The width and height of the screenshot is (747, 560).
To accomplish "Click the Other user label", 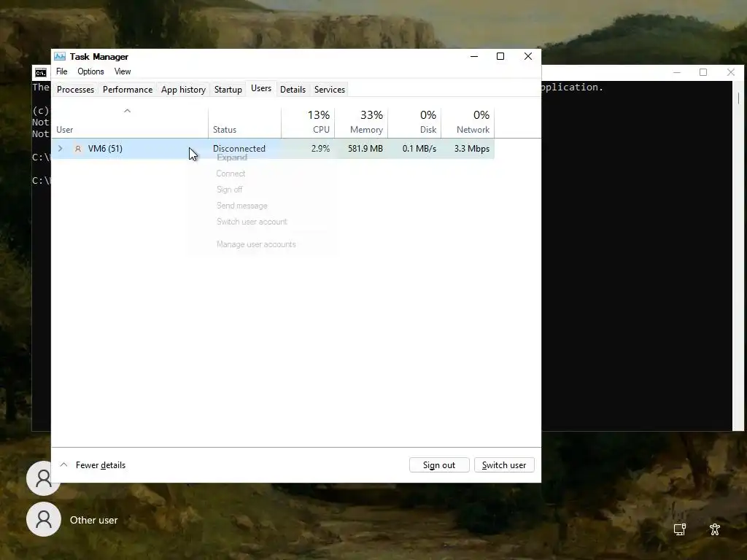I will pos(94,520).
